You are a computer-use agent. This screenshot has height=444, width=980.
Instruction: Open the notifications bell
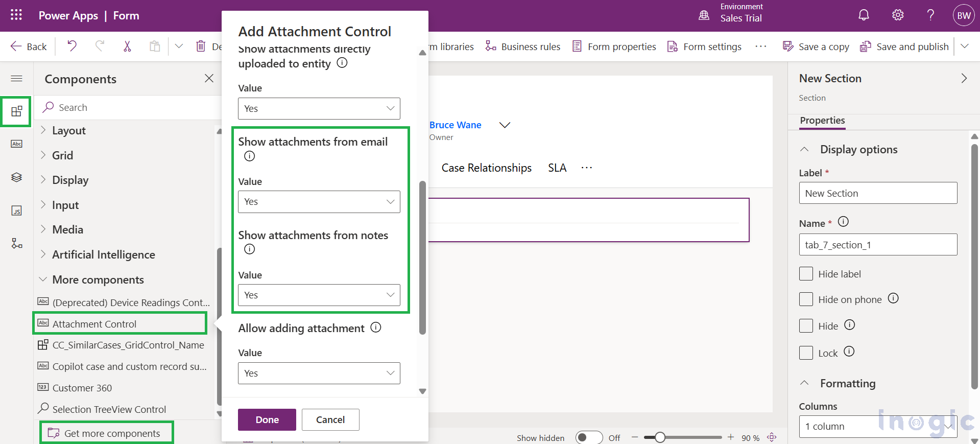click(864, 15)
